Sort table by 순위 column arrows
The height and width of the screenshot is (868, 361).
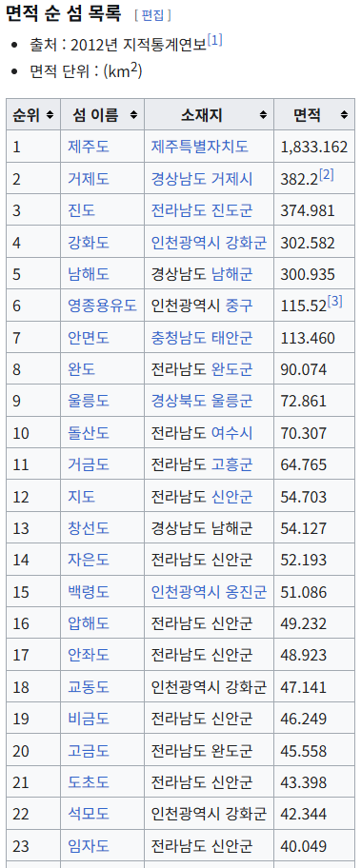[50, 115]
